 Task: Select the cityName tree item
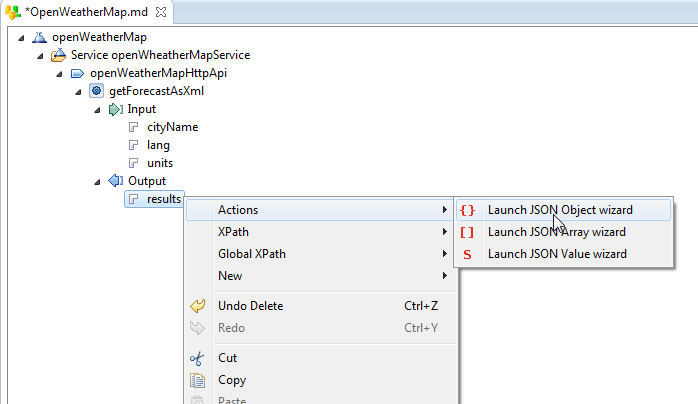coord(172,127)
